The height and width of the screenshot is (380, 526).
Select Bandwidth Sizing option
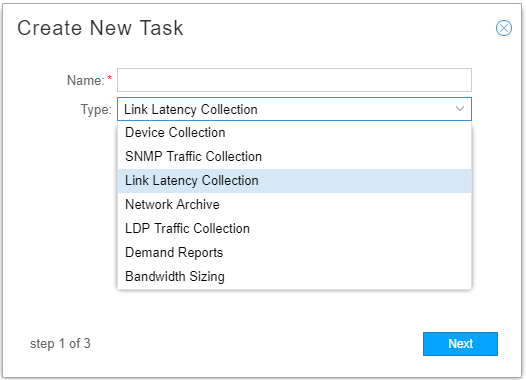(x=294, y=277)
